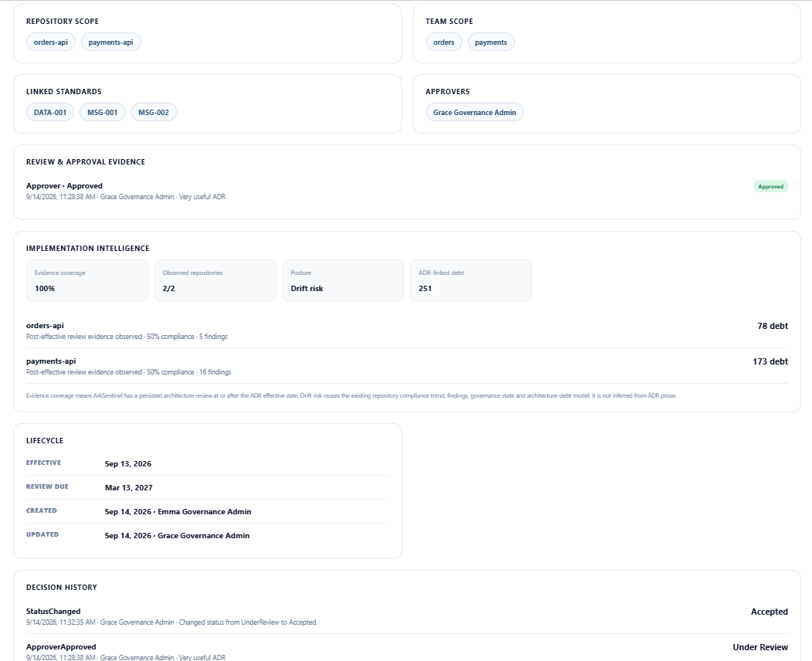Click the Review due date Mar 13, 2027

(x=128, y=487)
